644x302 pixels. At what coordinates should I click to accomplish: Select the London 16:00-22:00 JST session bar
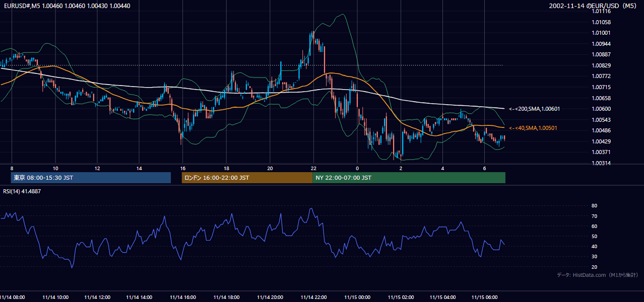pyautogui.click(x=247, y=178)
